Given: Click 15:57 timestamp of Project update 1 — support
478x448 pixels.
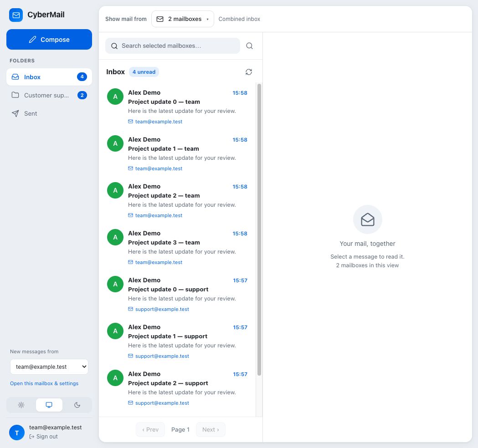Looking at the screenshot, I should [240, 327].
